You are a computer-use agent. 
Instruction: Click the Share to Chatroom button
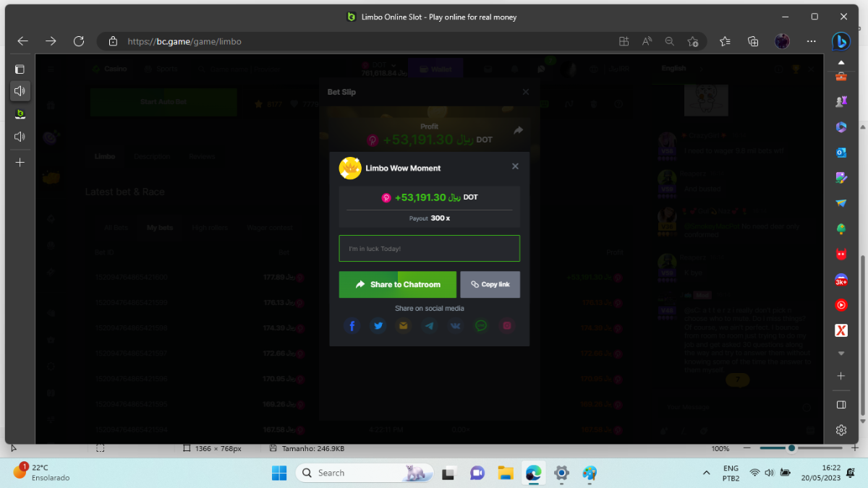pos(397,285)
